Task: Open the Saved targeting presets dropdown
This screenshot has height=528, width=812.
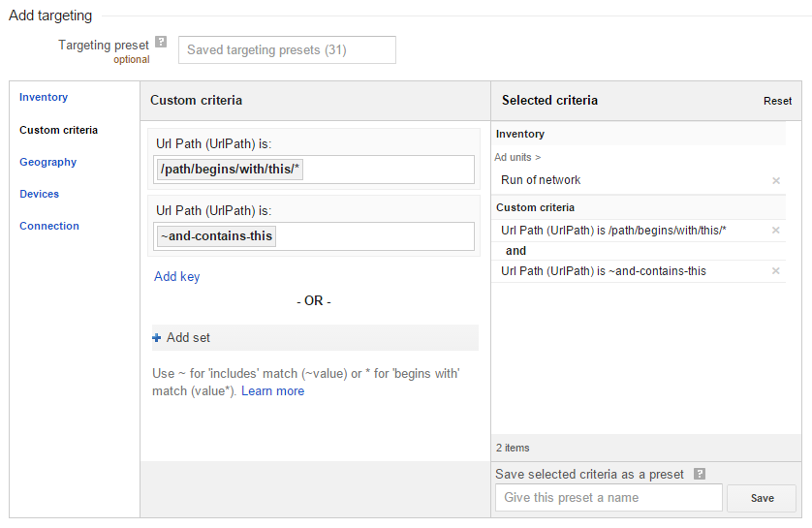Action: [287, 49]
